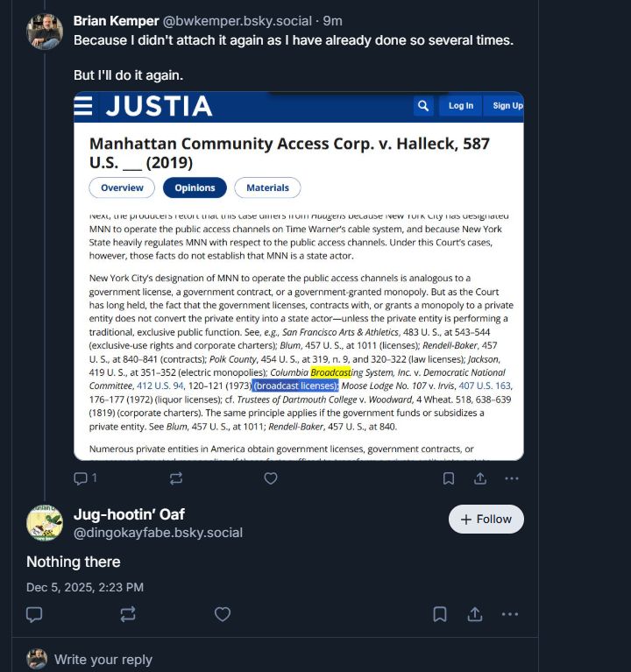Viewport: 631px width, 672px height.
Task: Click the Dec 5, 2025 timestamp
Action: click(85, 587)
